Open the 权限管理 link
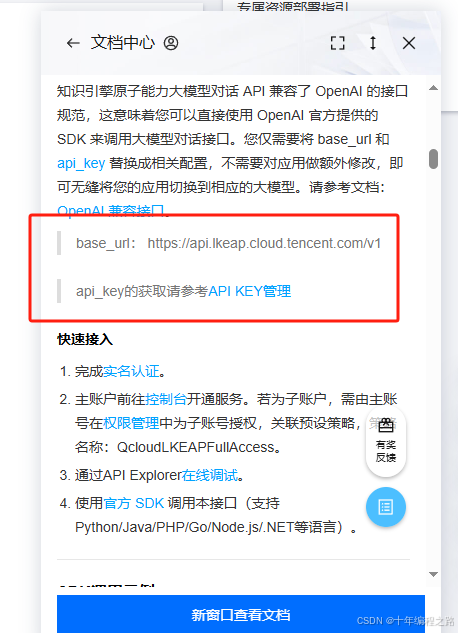Screen dimensions: 458x633 [131, 423]
